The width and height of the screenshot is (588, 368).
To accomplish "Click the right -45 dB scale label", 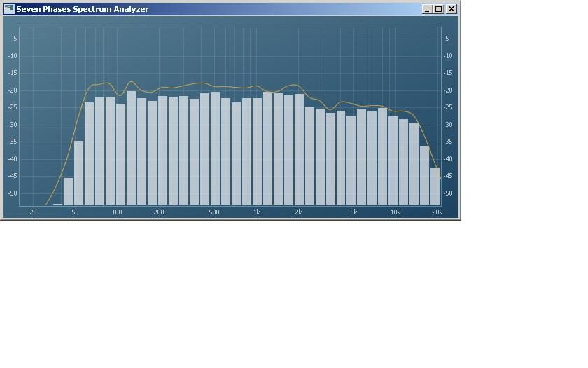I will point(448,176).
